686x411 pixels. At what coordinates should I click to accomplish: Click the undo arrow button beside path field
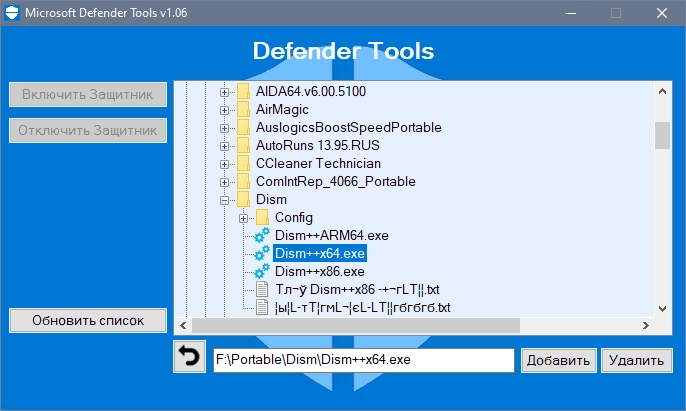coord(189,356)
